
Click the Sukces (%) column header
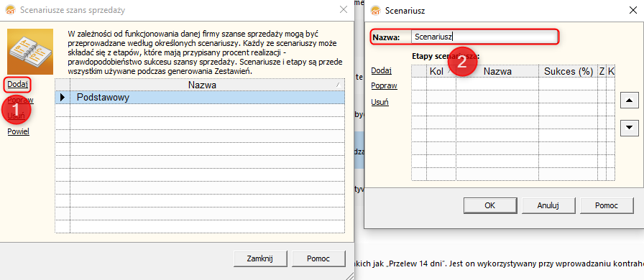[x=569, y=71]
